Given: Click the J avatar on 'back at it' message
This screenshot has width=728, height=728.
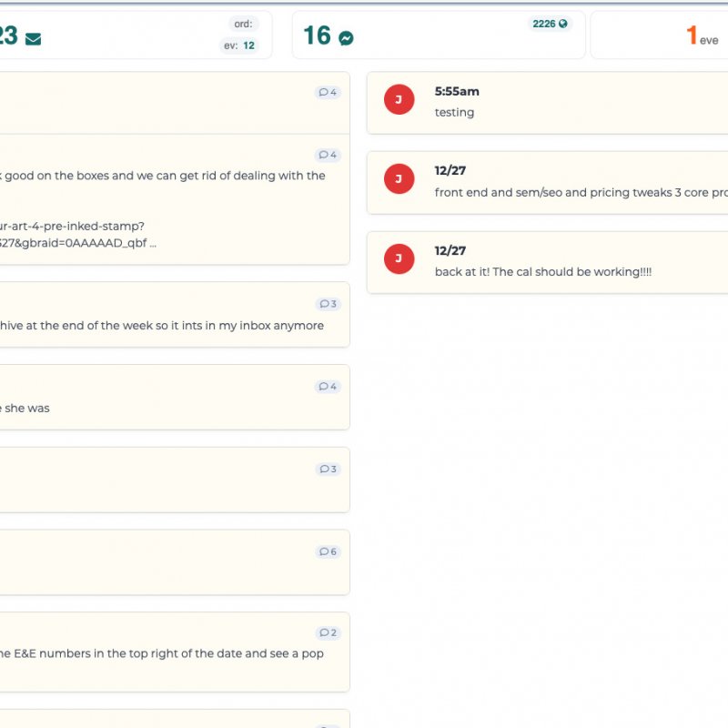Looking at the screenshot, I should point(399,259).
